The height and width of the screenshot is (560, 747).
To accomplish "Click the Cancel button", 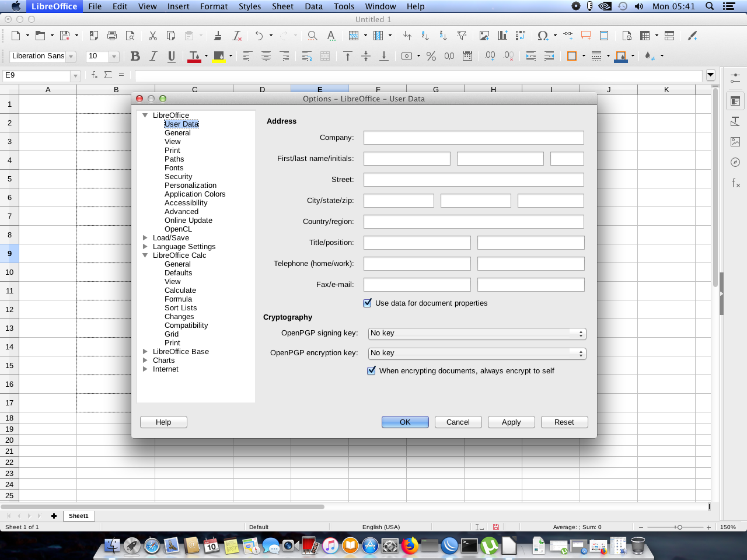I will 458,422.
